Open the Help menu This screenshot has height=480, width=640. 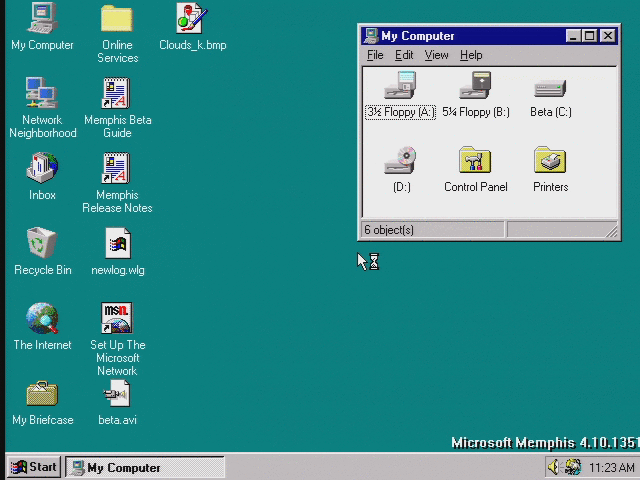coord(471,55)
